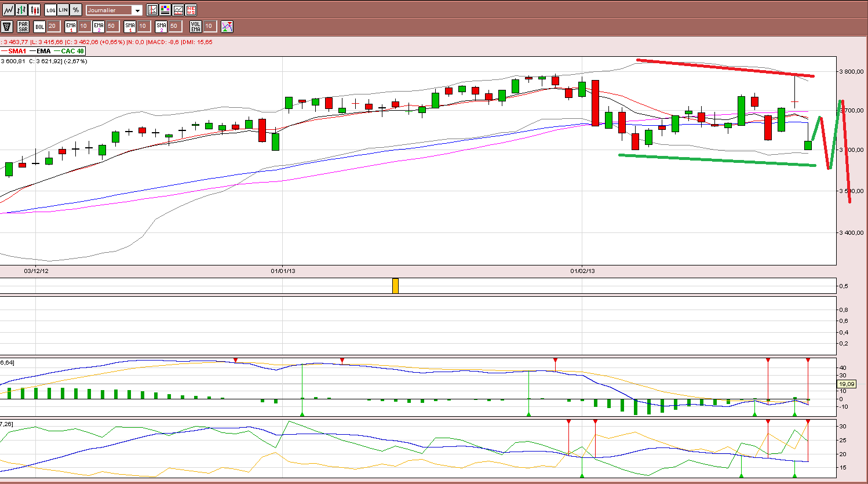Screen dimensions: 868x484
Task: Open the Journalier period dropdown
Action: pyautogui.click(x=114, y=10)
